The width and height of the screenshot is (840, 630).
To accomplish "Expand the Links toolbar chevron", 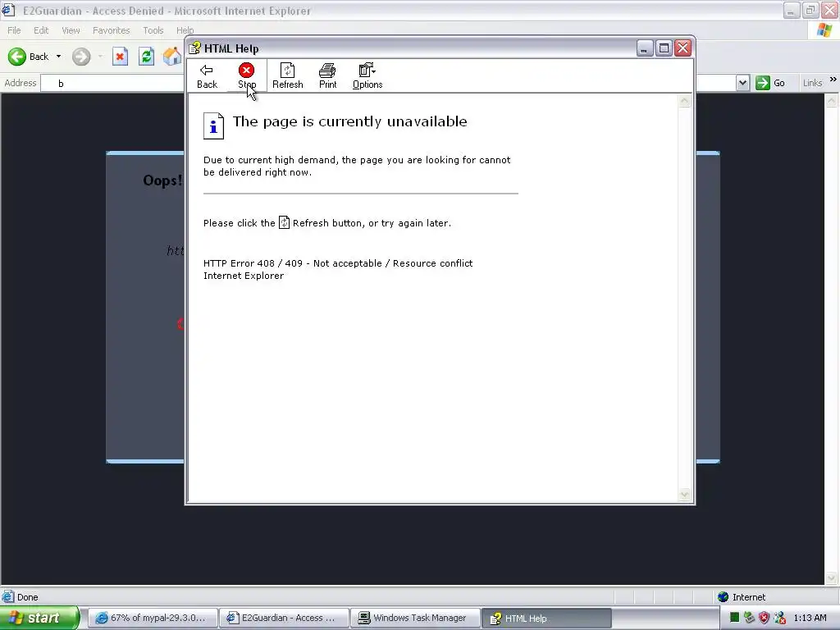I will pyautogui.click(x=833, y=80).
